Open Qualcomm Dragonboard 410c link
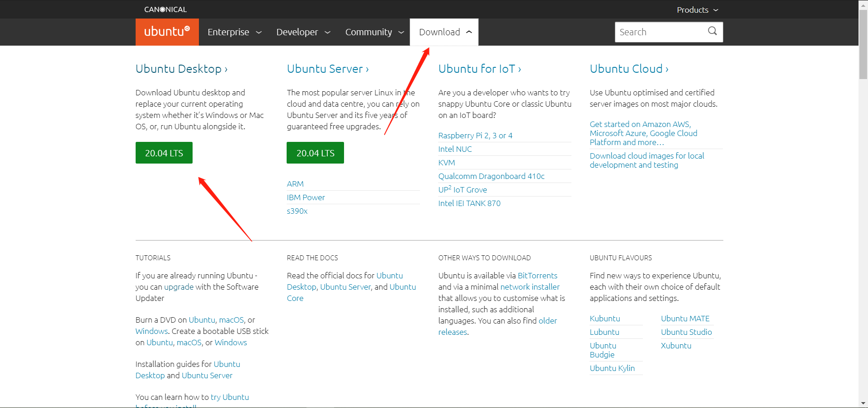The image size is (868, 408). click(491, 176)
